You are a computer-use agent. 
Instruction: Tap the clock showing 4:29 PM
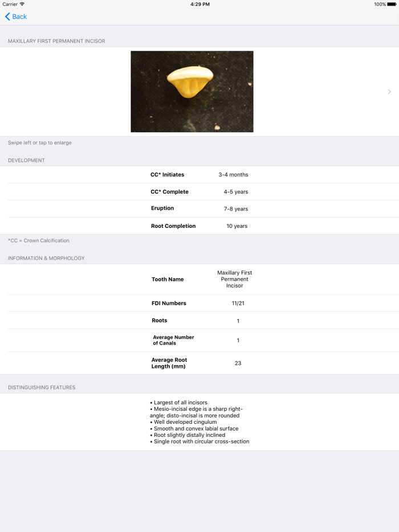pos(199,4)
